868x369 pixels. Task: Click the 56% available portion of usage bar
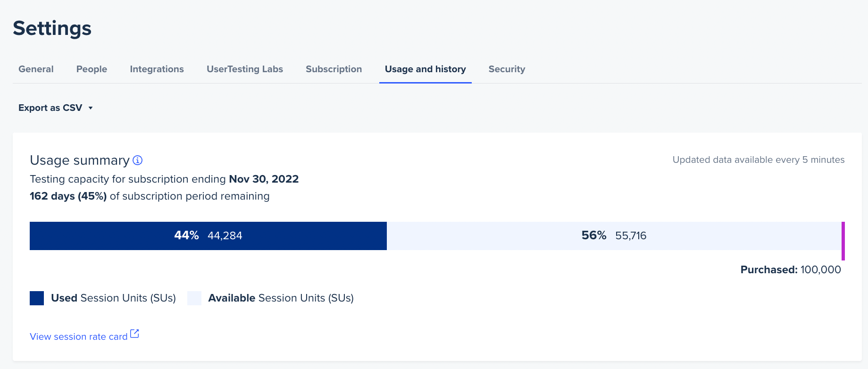click(x=614, y=236)
